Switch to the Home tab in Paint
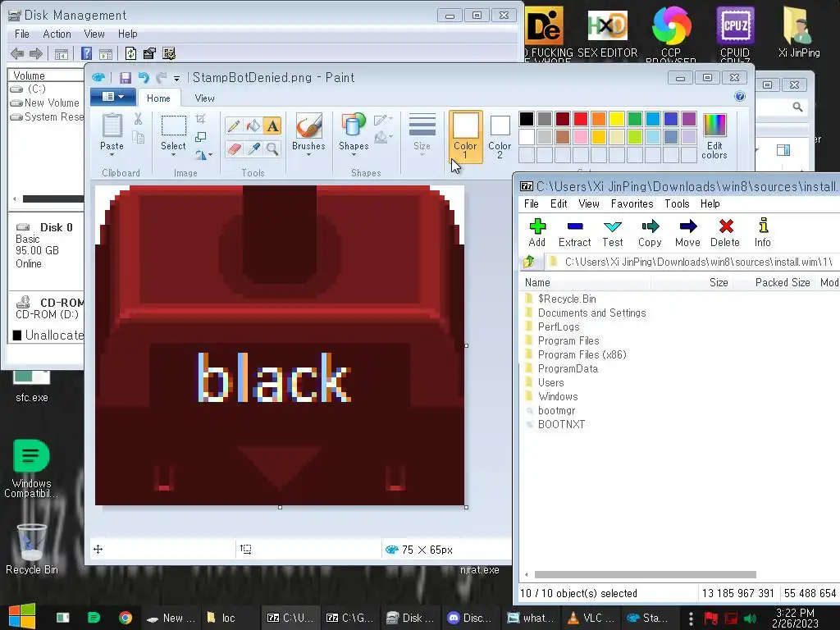 pyautogui.click(x=158, y=98)
